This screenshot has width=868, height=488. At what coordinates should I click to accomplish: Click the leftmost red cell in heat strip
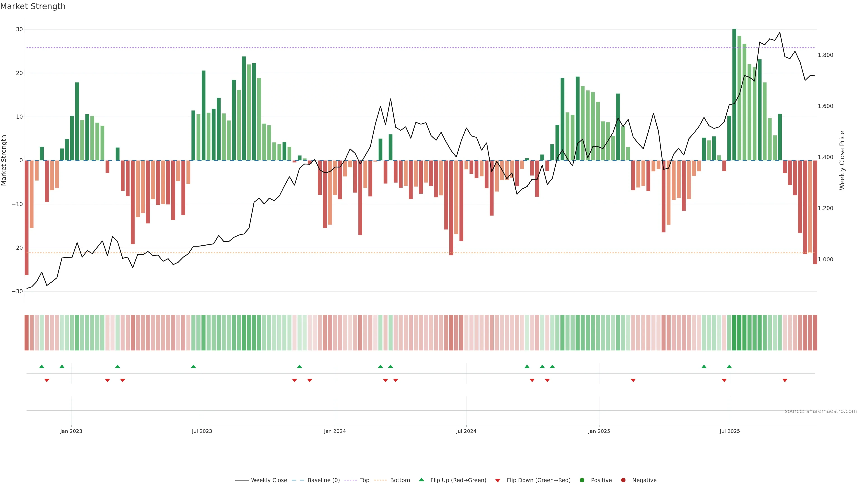pos(27,332)
